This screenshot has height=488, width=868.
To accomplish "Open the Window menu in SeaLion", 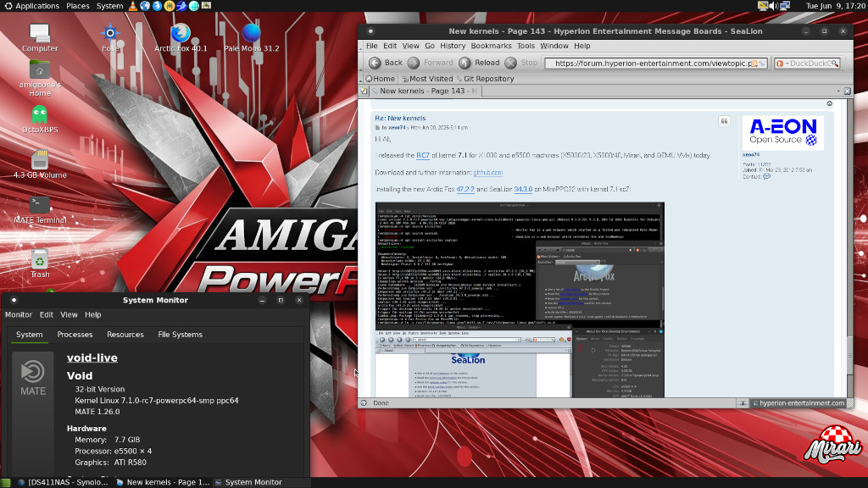I will pos(554,46).
